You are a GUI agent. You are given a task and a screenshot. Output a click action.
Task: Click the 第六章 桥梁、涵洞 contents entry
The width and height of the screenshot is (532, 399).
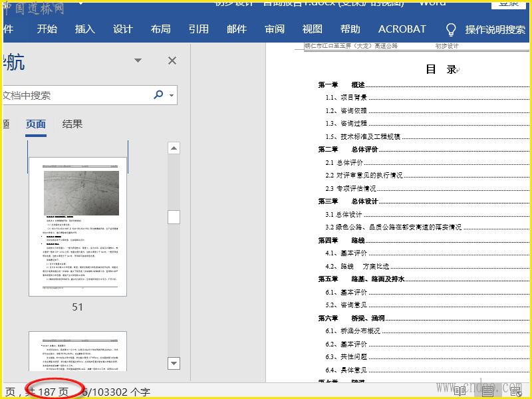[423, 319]
